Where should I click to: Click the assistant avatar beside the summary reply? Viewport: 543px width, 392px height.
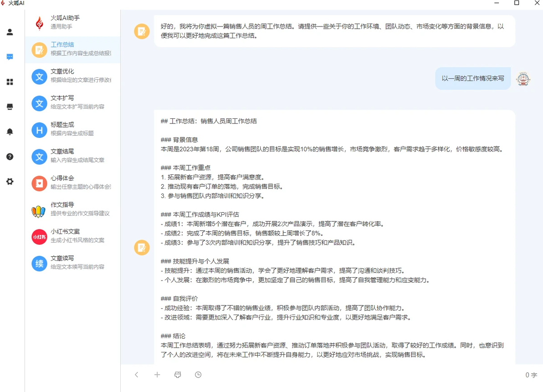(142, 247)
